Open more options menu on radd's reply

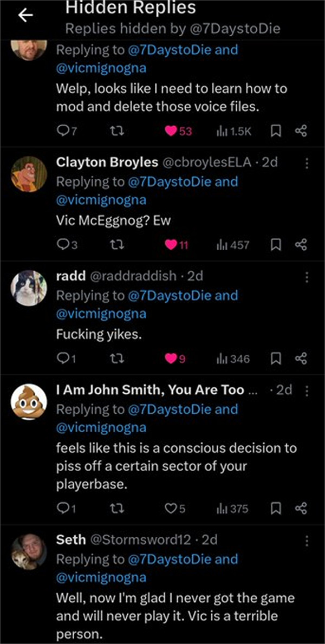(307, 277)
